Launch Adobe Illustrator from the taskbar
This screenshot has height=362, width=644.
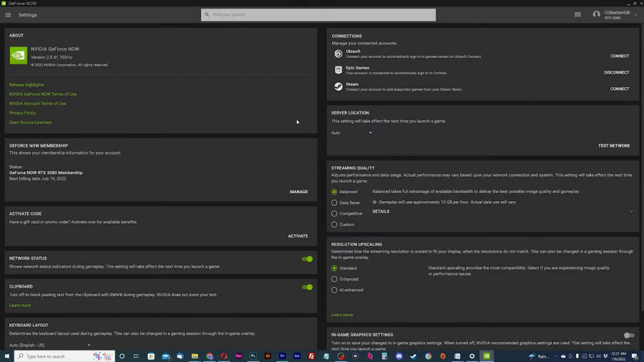268,356
